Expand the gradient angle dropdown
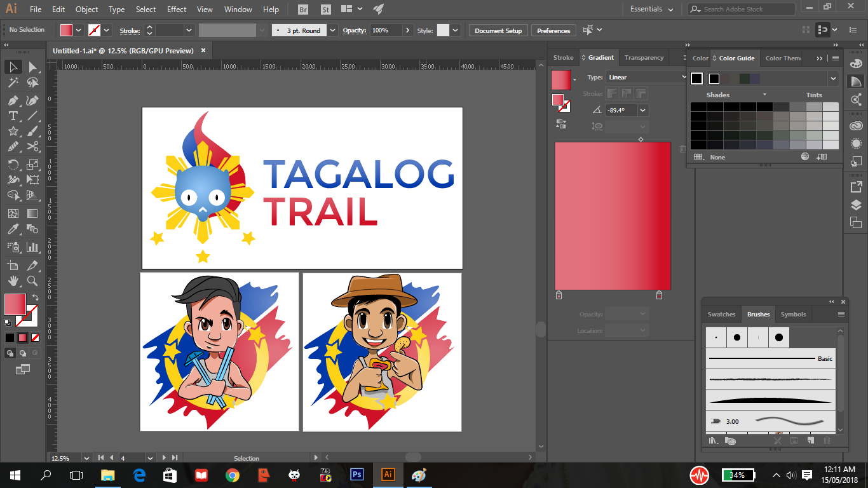The width and height of the screenshot is (868, 488). tap(643, 110)
